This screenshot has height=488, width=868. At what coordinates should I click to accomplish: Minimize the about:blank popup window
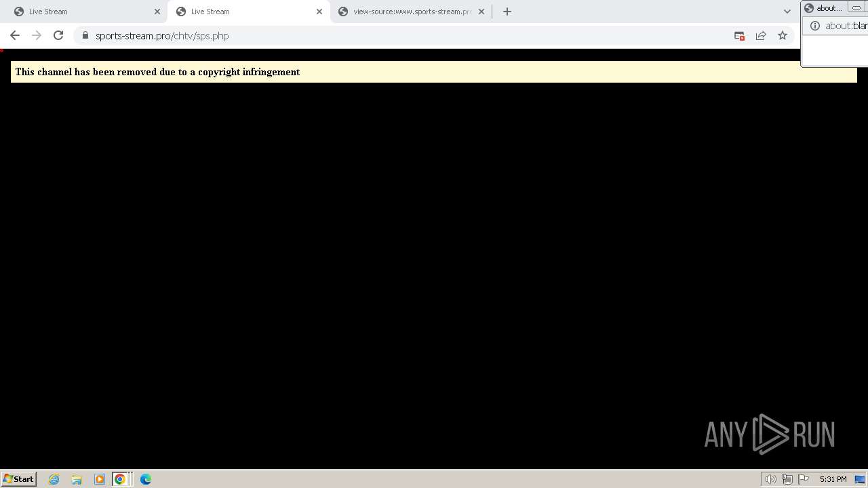point(856,8)
